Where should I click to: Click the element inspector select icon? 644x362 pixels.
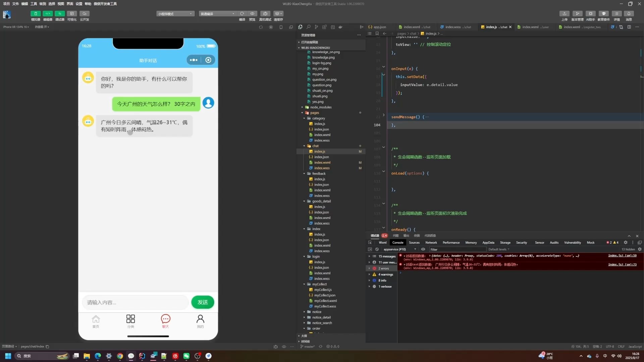(370, 243)
